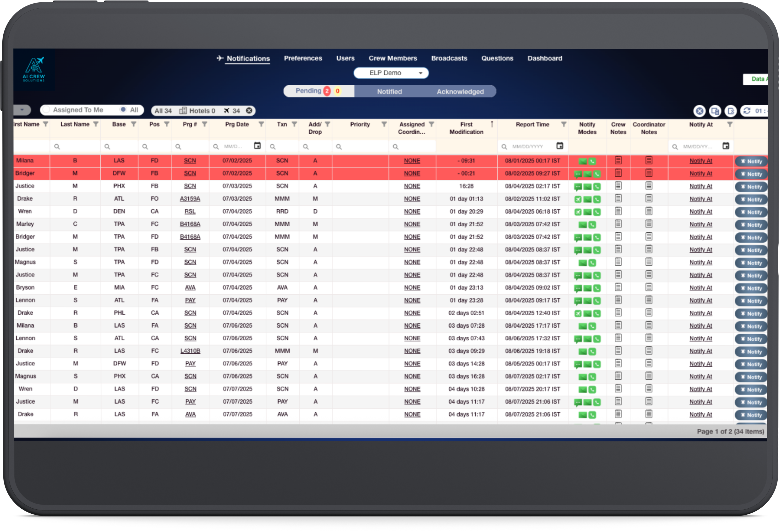Open the Prg Date calendar picker icon
The width and height of the screenshot is (780, 532).
click(257, 146)
